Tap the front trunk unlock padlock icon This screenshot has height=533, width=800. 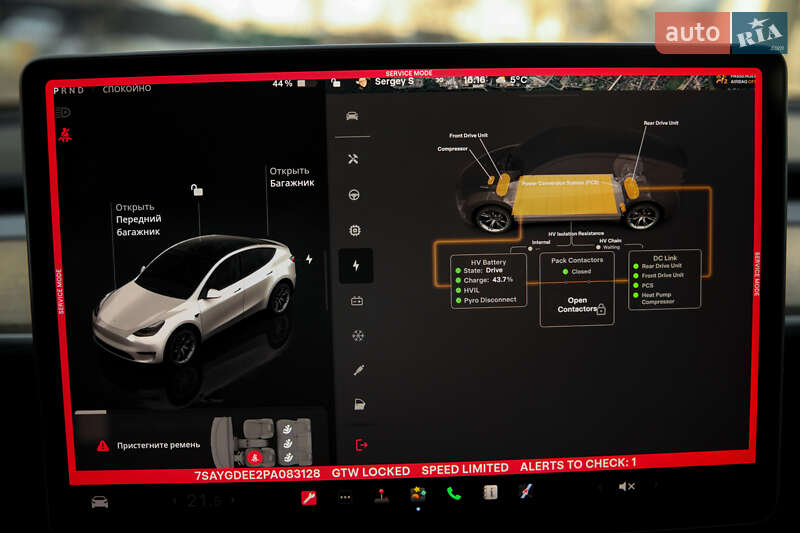click(x=197, y=190)
